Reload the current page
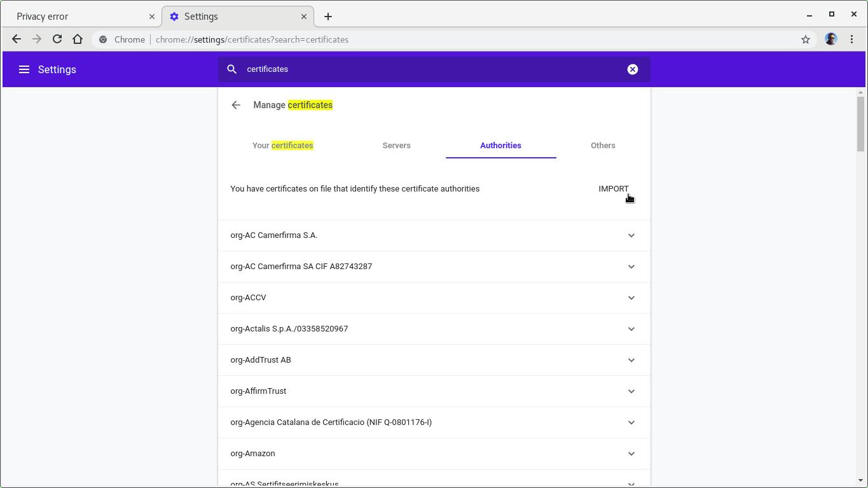 pos(57,39)
